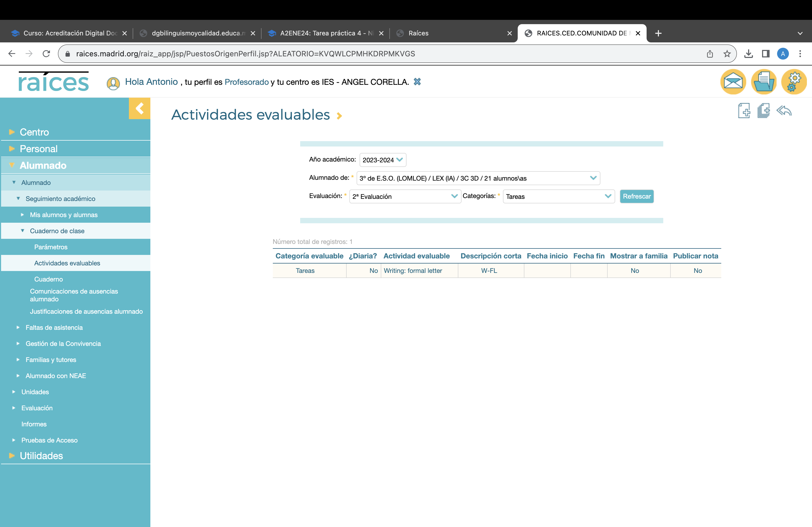The width and height of the screenshot is (812, 527).
Task: Collapse sidebar with yellow chevron button
Action: click(139, 108)
